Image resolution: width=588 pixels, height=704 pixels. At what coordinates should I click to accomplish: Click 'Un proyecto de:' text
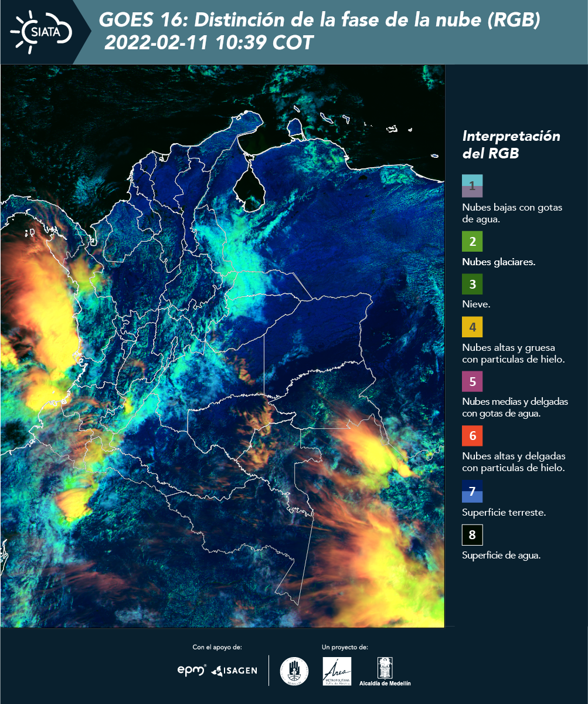345,647
